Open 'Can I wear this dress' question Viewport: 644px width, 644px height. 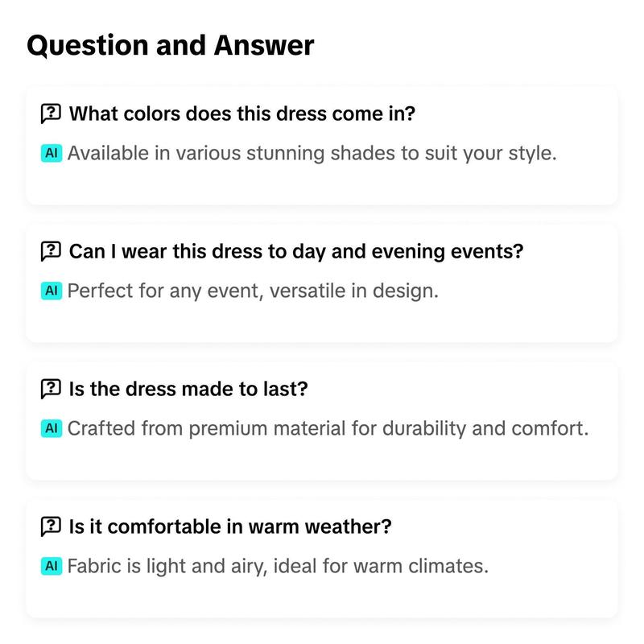pyautogui.click(x=296, y=251)
